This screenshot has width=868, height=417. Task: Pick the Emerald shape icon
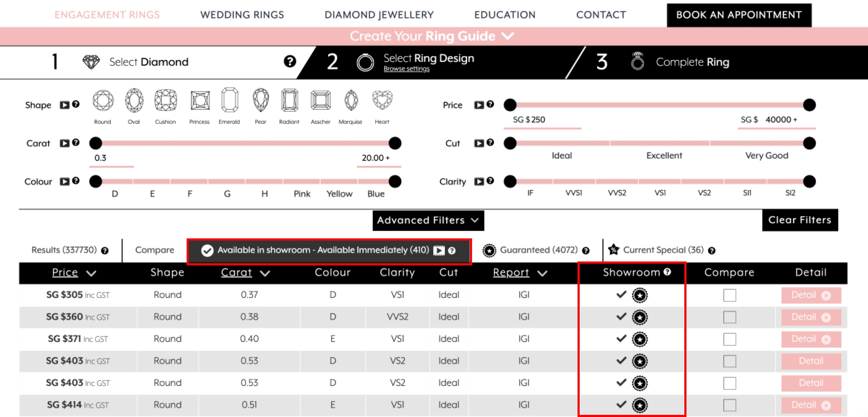(x=229, y=100)
